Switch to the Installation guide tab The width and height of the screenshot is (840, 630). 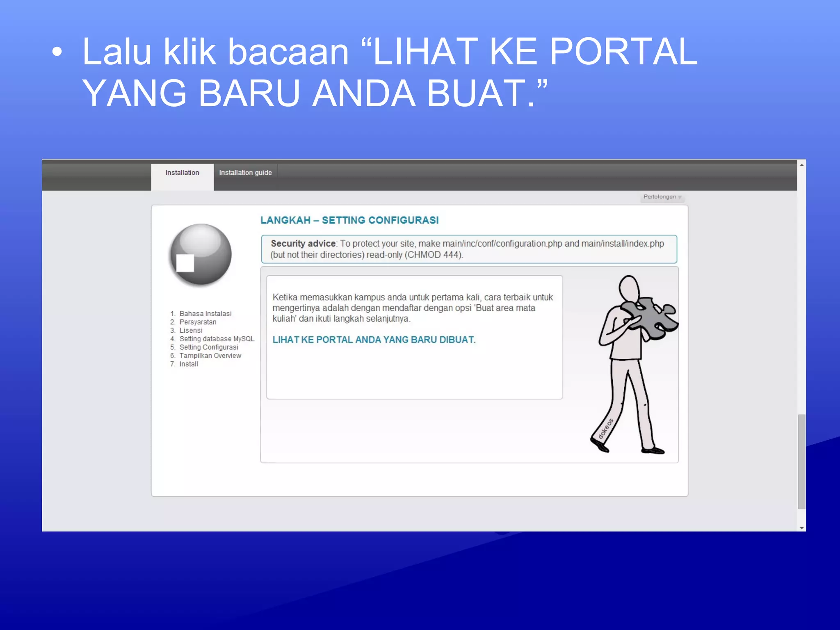point(245,173)
